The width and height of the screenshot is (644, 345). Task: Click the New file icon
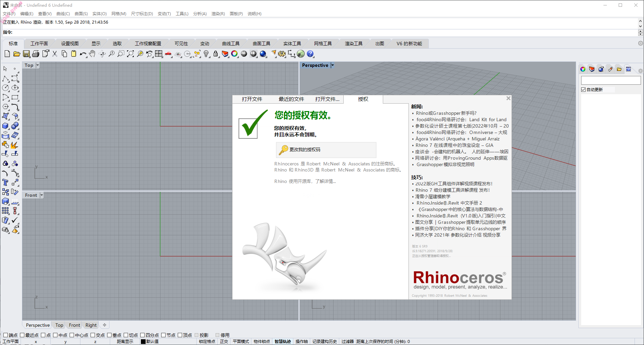pyautogui.click(x=7, y=54)
